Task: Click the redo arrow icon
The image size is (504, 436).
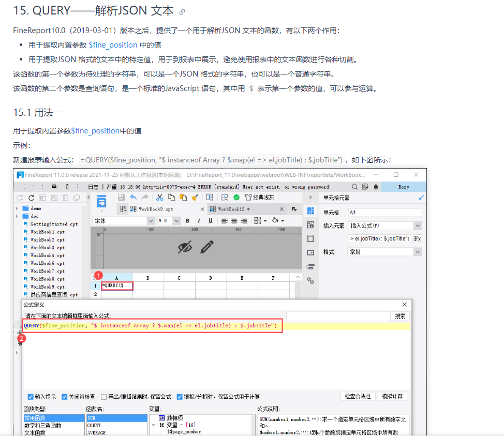Action: tap(145, 197)
